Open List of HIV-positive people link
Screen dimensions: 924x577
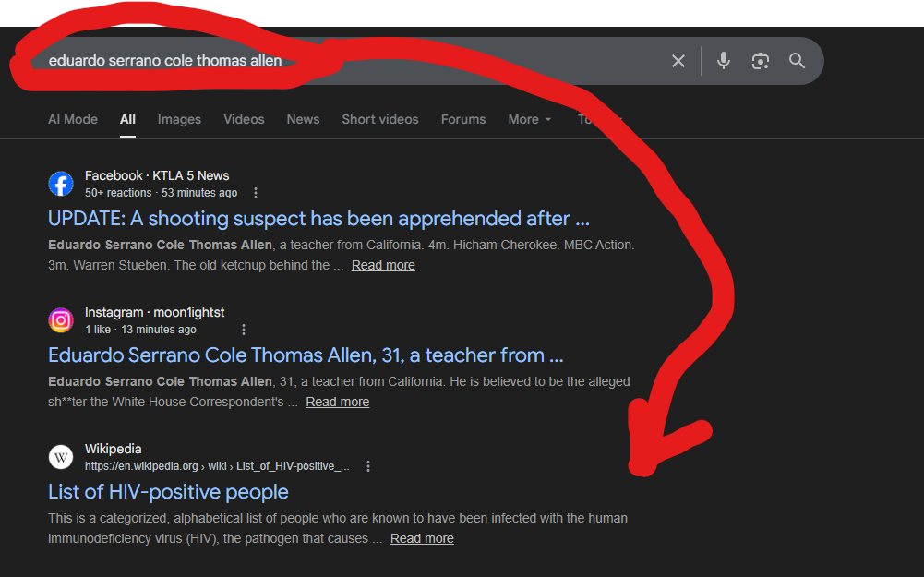(x=168, y=492)
